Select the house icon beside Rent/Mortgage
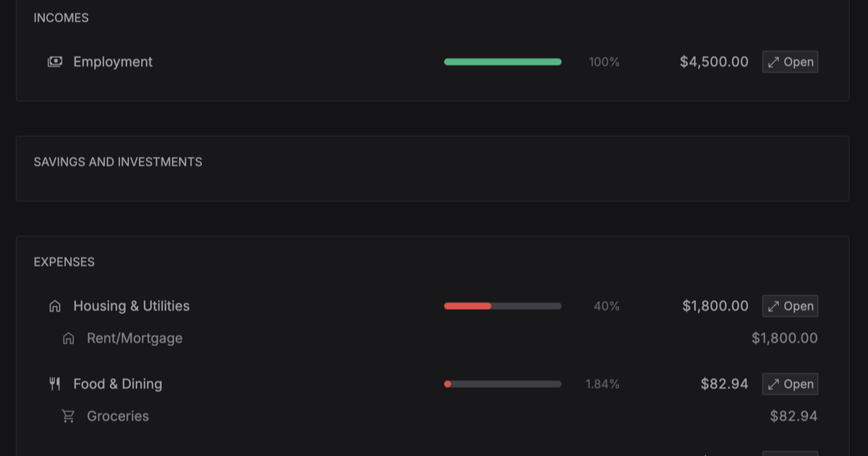Screen dimensions: 868x456 click(68, 337)
